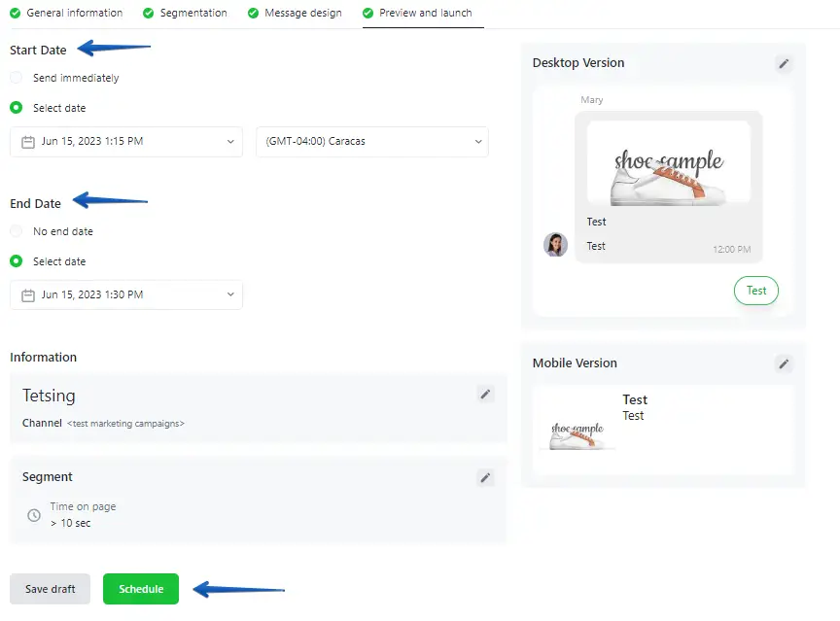Image resolution: width=840 pixels, height=621 pixels.
Task: Expand the (GMT-04:00) Caracas timezone dropdown
Action: click(x=371, y=142)
